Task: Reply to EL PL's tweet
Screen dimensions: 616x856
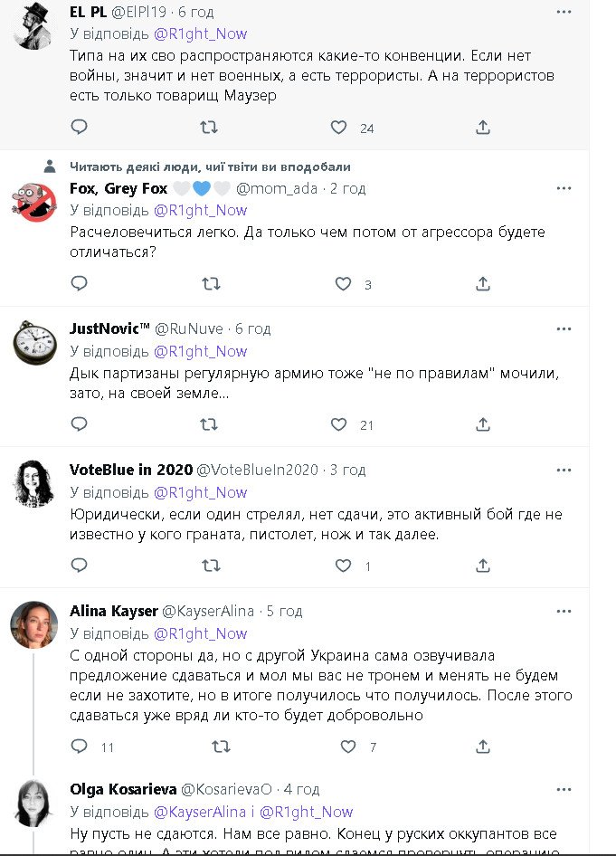Action: (x=80, y=128)
